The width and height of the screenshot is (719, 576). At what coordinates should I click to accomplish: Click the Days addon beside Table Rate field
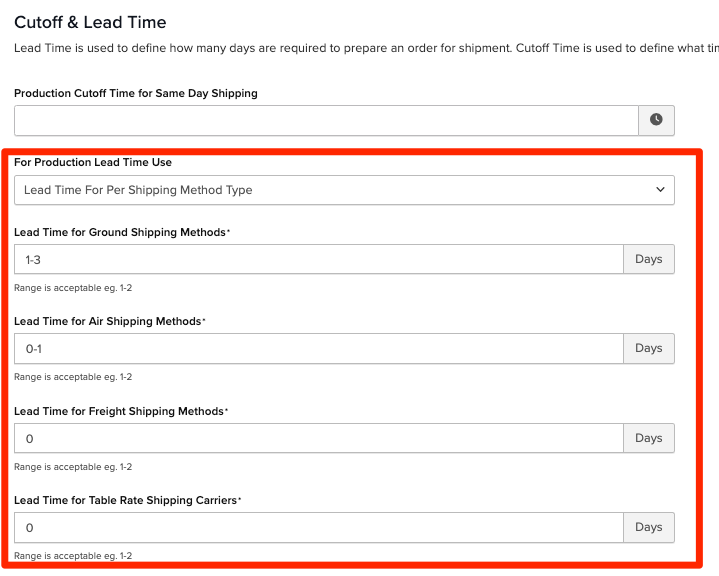click(x=649, y=527)
